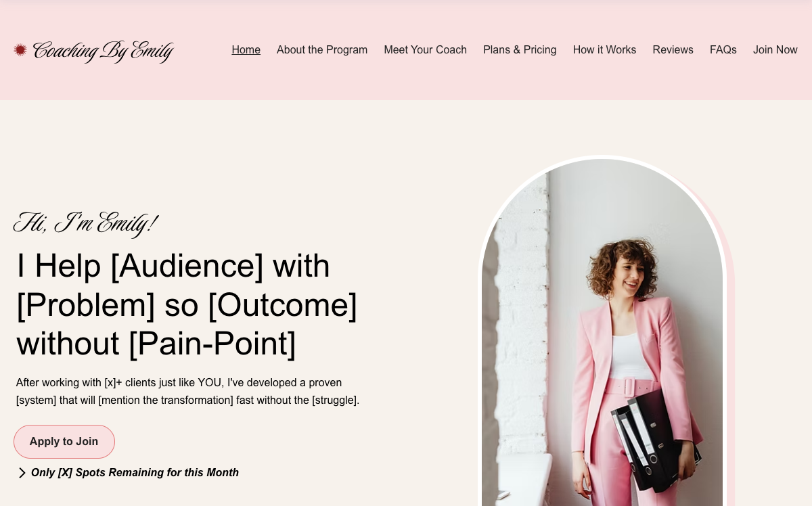
Task: Click the Only [X] Spots Remaining text
Action: [135, 472]
